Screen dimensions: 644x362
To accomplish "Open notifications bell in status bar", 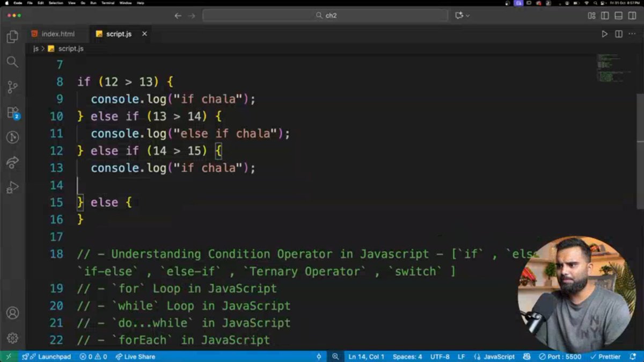I will 632,357.
